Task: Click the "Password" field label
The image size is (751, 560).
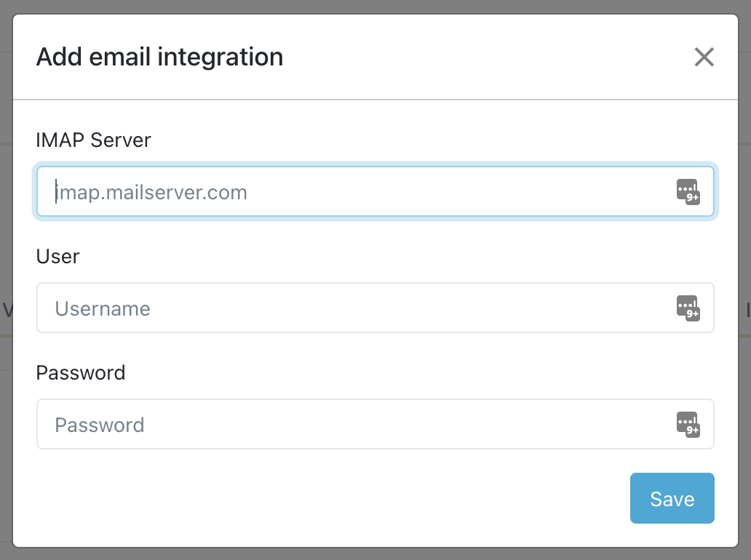Action: pyautogui.click(x=81, y=372)
